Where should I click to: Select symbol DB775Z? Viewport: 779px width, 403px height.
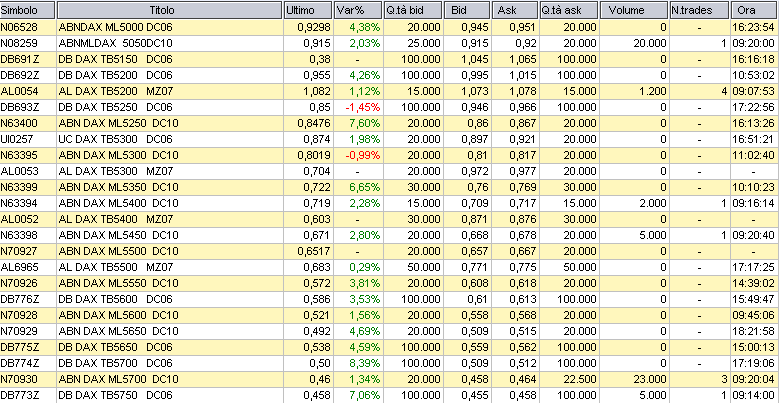coord(19,346)
